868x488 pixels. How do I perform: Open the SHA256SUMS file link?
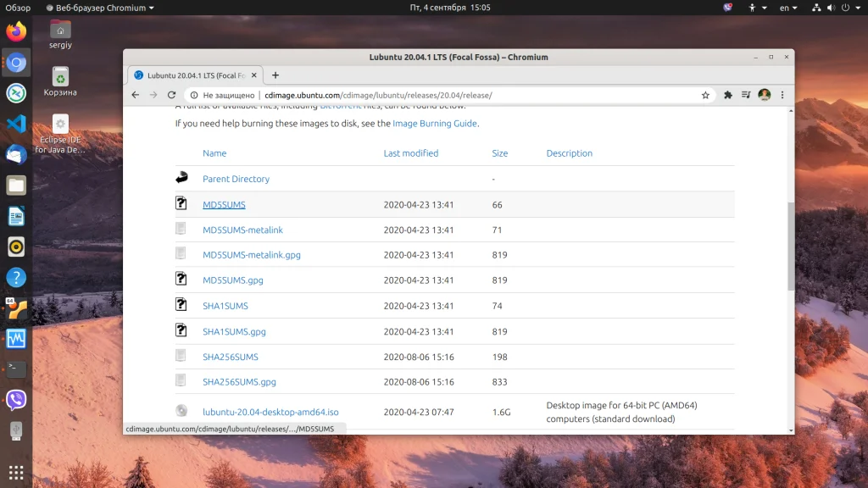(231, 357)
